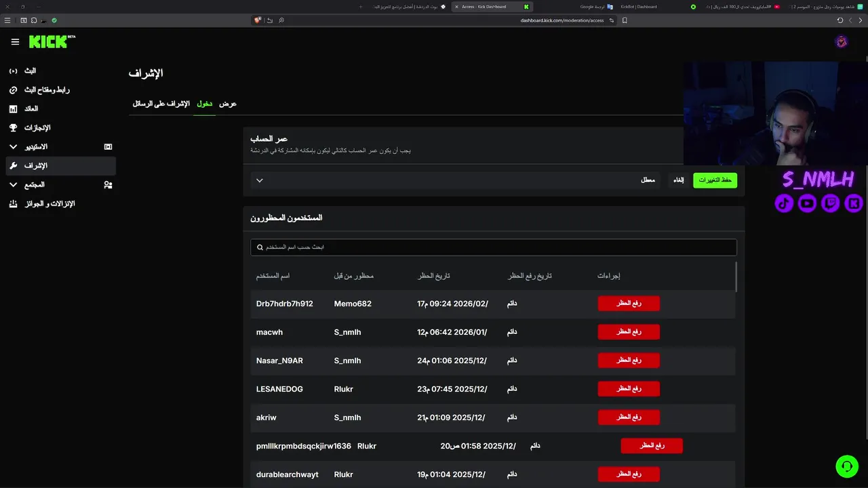Close the Access - Kick Dashboard tab

pyautogui.click(x=456, y=6)
